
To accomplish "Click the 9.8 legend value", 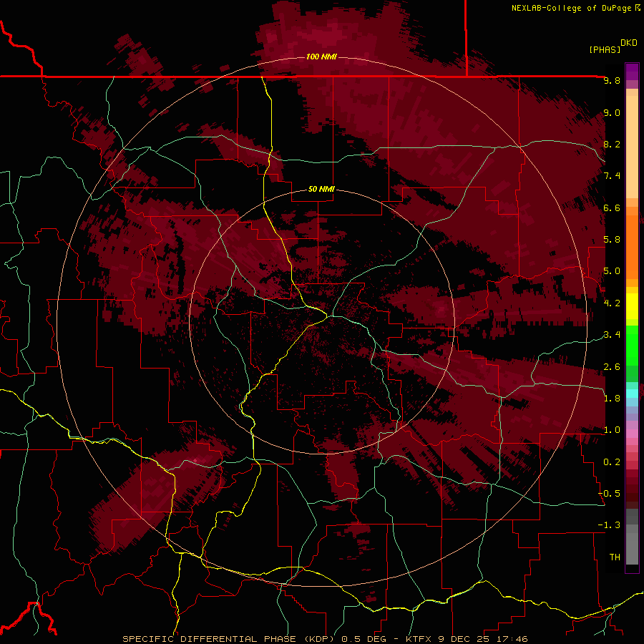I will [612, 80].
